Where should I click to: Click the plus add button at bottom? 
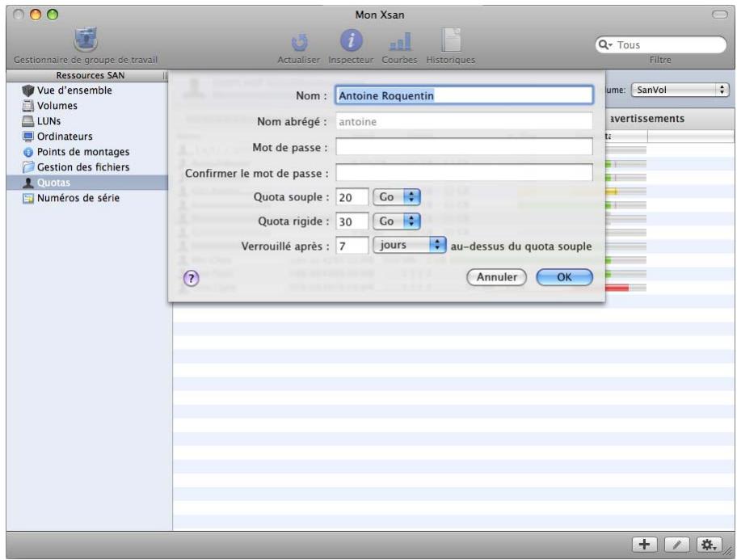pyautogui.click(x=644, y=545)
